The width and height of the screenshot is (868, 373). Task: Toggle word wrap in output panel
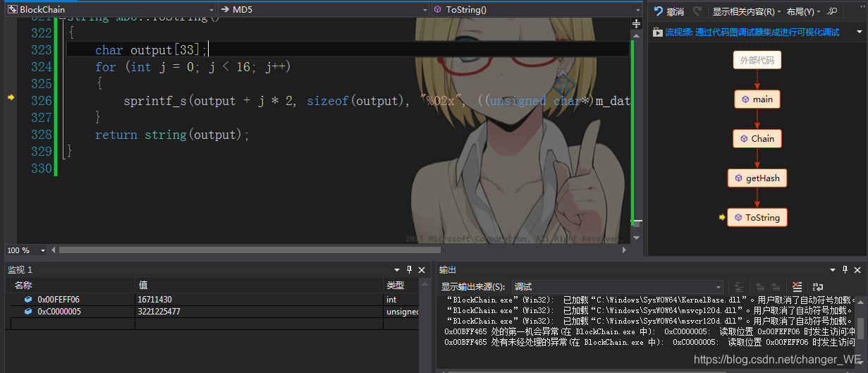pos(818,287)
